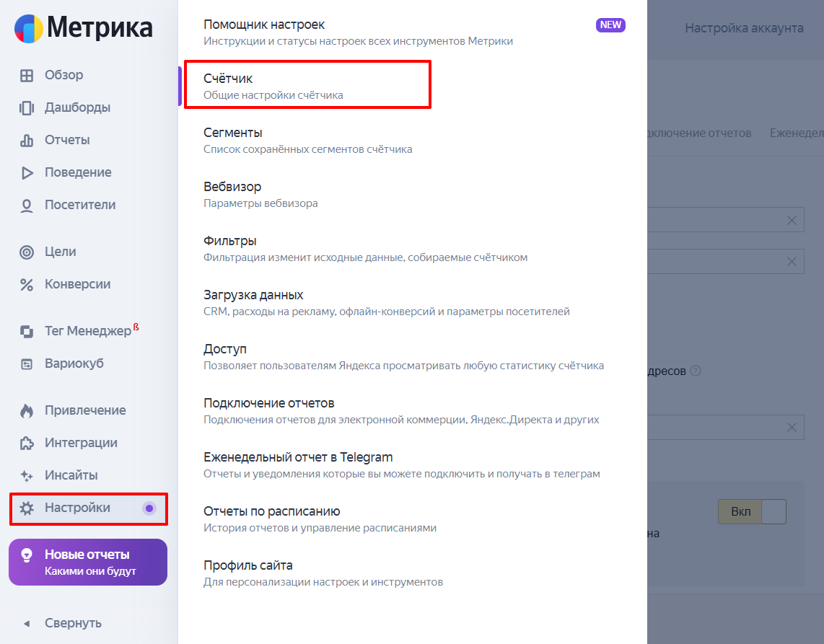Click the Обзор grid icon

click(x=27, y=76)
